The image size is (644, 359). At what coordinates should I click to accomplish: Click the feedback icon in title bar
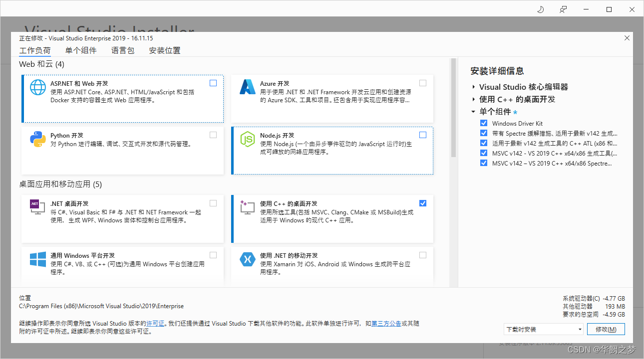pyautogui.click(x=563, y=9)
